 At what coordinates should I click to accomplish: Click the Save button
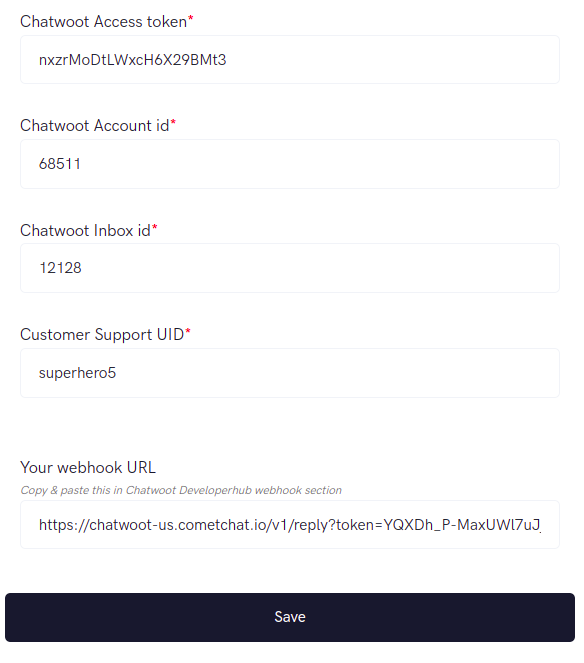coord(290,617)
